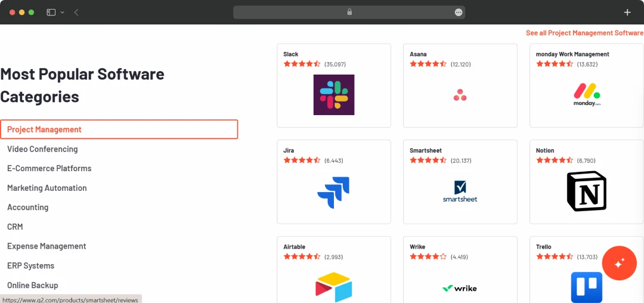Open a new tab with plus
Image resolution: width=644 pixels, height=303 pixels.
627,13
